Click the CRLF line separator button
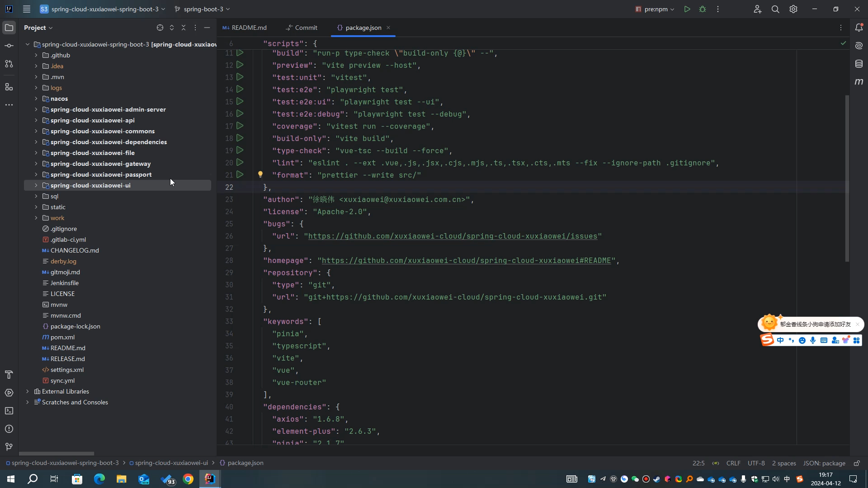The image size is (868, 488). 733,463
